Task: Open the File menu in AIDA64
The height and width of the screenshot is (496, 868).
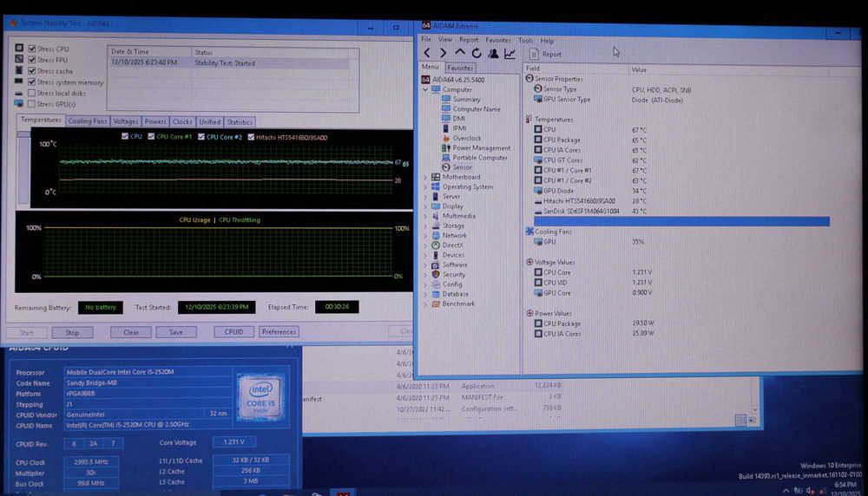Action: [425, 40]
